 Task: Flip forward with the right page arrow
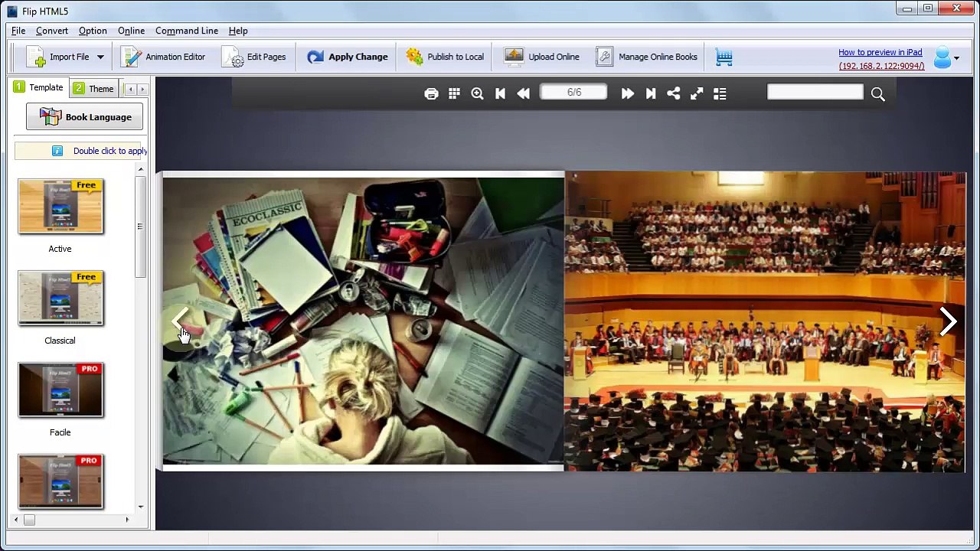click(x=948, y=321)
